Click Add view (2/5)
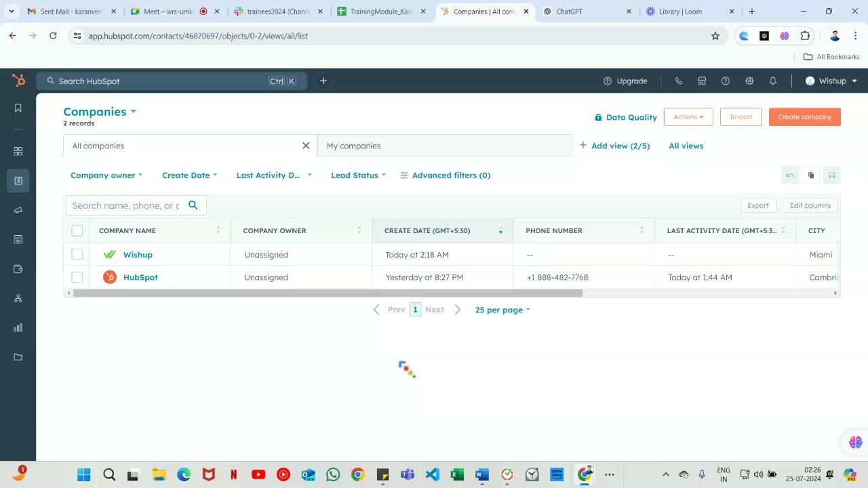The width and height of the screenshot is (868, 488). click(x=614, y=146)
